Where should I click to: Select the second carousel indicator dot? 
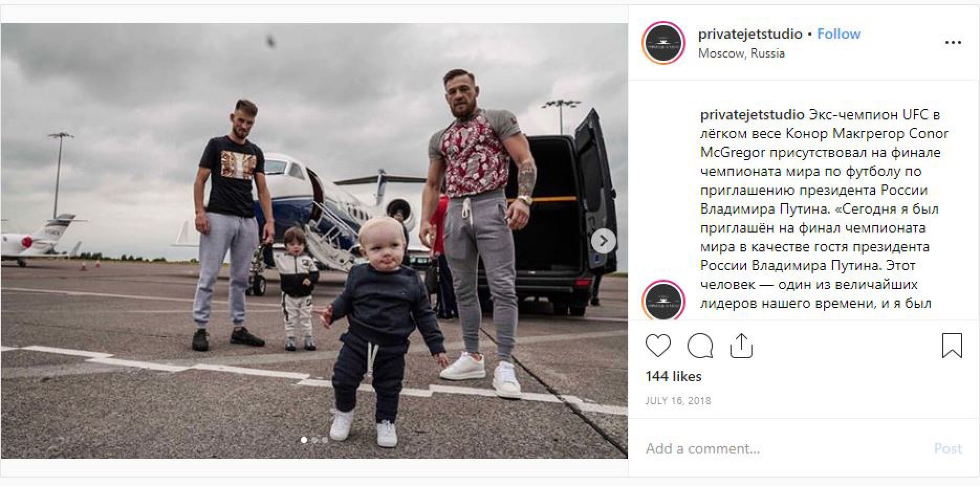tap(314, 440)
